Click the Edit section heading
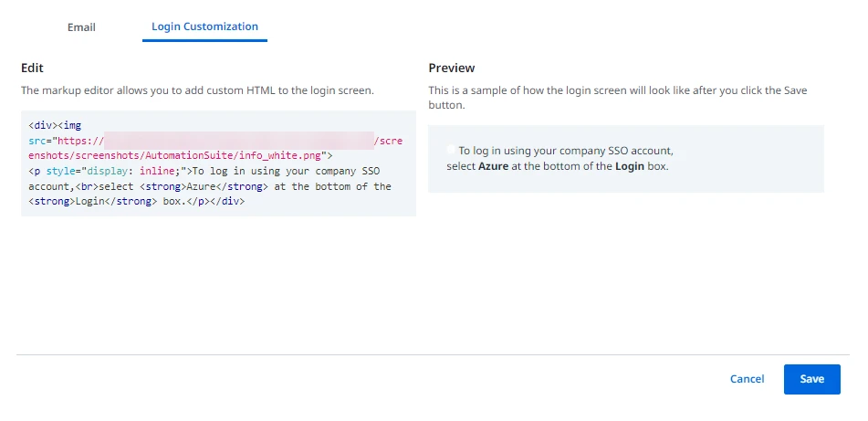This screenshot has height=421, width=868. click(32, 68)
